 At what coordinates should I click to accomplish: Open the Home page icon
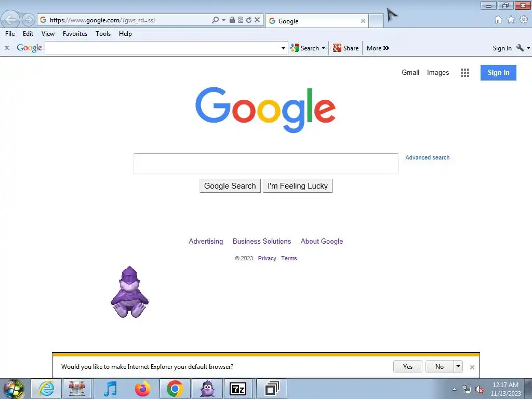click(498, 20)
